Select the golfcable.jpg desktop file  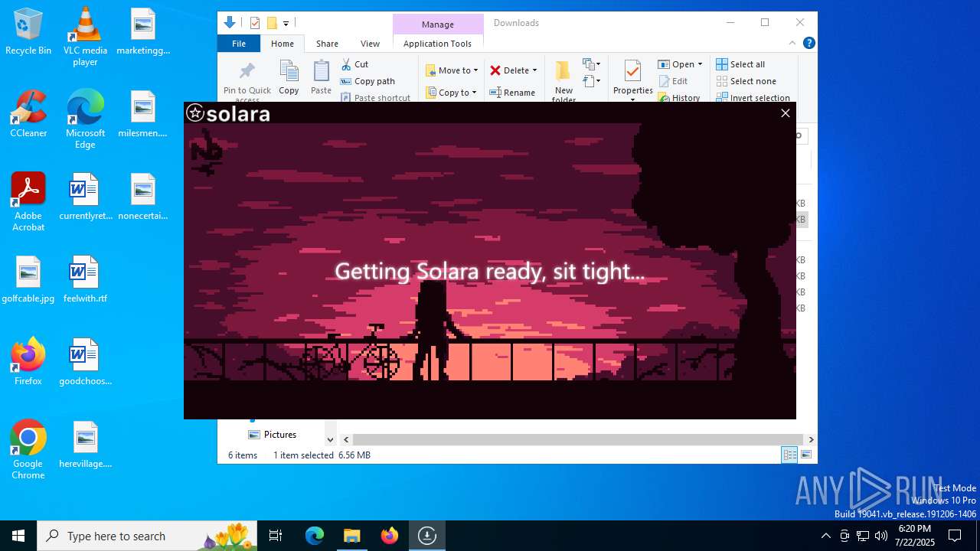click(28, 279)
